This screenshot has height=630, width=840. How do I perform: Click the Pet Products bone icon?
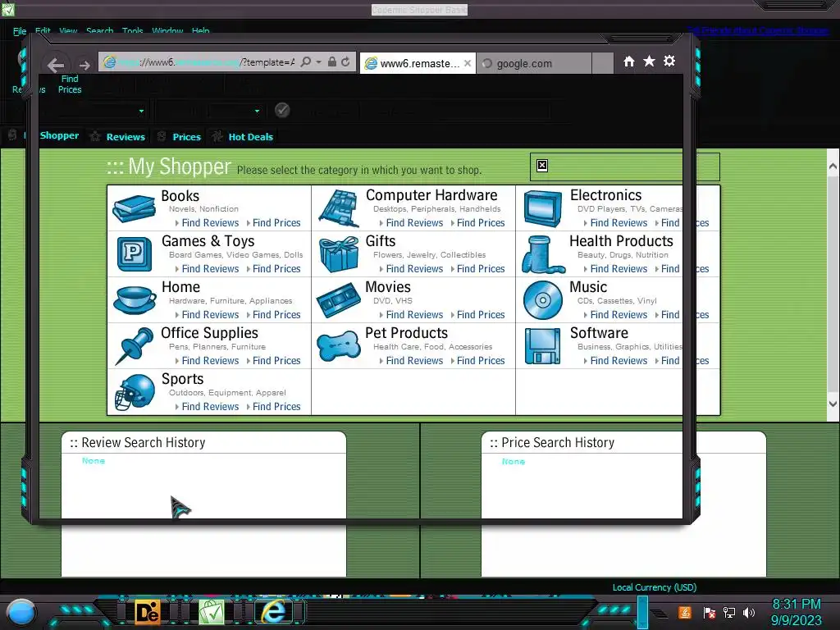339,346
